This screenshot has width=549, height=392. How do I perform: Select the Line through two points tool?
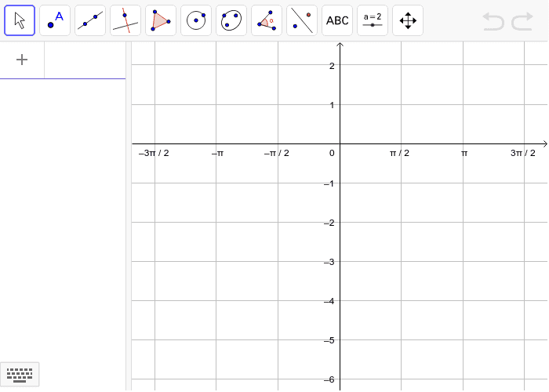coord(90,20)
